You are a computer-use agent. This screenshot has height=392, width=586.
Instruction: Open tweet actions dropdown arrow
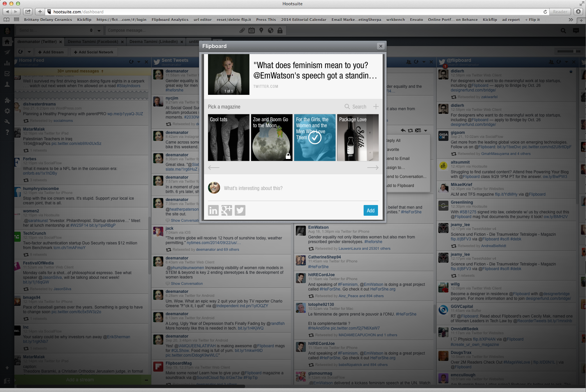[x=425, y=131]
